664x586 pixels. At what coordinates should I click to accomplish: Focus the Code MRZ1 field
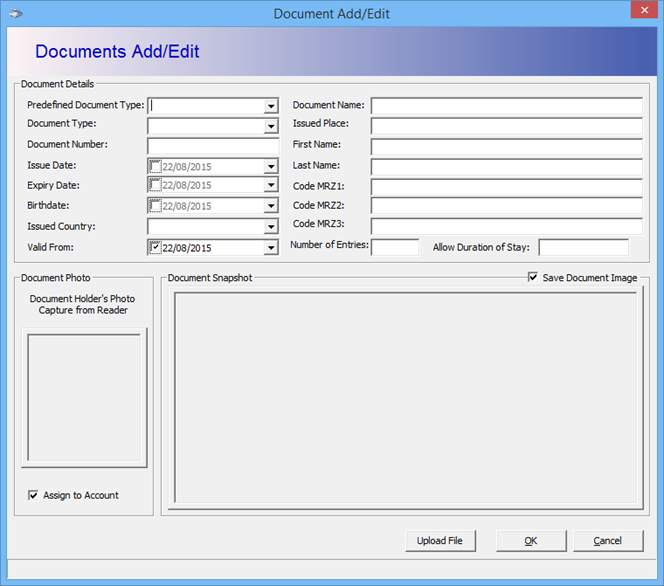(x=506, y=187)
